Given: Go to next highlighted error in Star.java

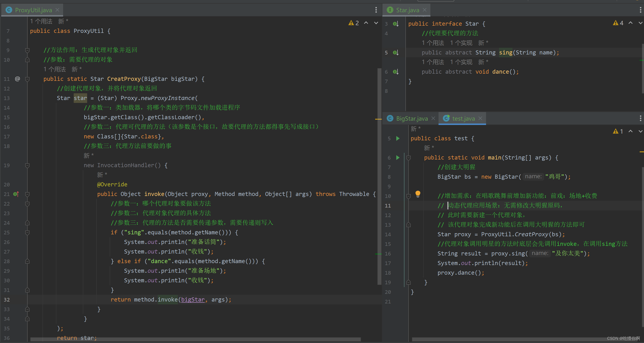Looking at the screenshot, I should (640, 23).
